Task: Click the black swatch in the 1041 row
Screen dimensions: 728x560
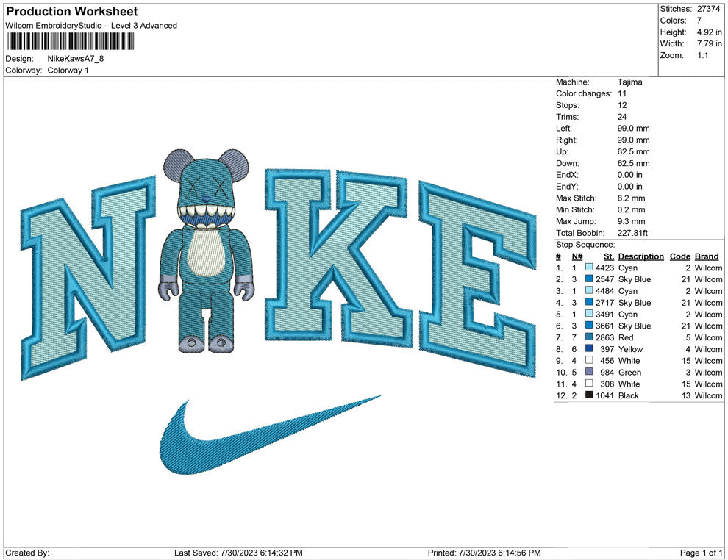Action: pos(589,395)
